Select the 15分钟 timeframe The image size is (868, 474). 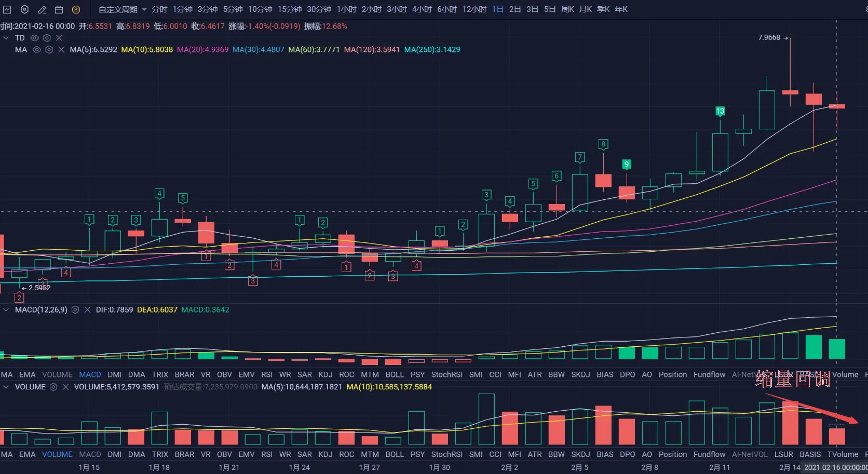coord(290,9)
